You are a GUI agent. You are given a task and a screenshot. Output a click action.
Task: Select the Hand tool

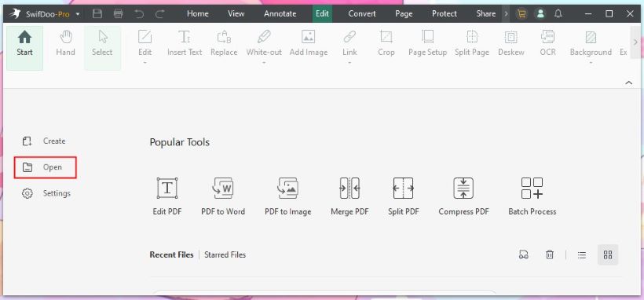[x=66, y=44]
